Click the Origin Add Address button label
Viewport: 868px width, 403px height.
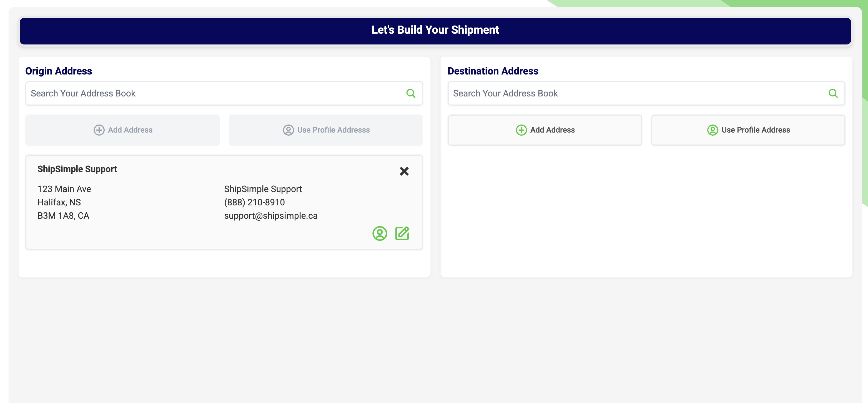130,130
